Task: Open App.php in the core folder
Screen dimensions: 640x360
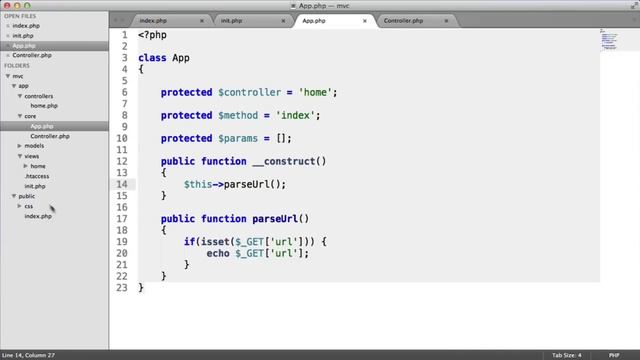Action: (x=42, y=126)
